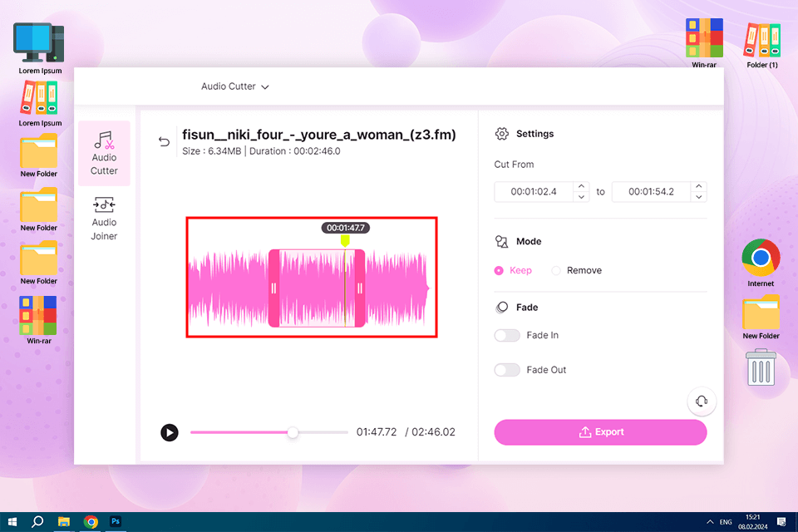Screen dimensions: 798x532
Task: Open the Audio Cutter dropdown at top
Action: [x=234, y=86]
